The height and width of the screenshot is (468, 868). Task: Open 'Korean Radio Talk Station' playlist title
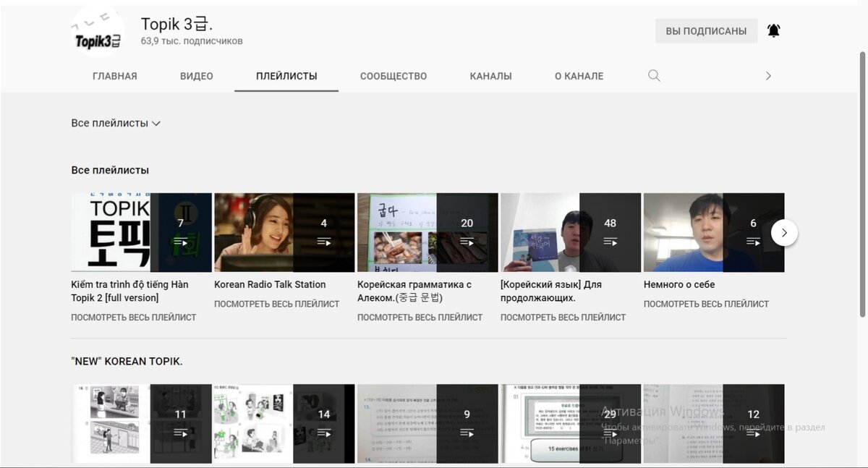click(x=270, y=284)
